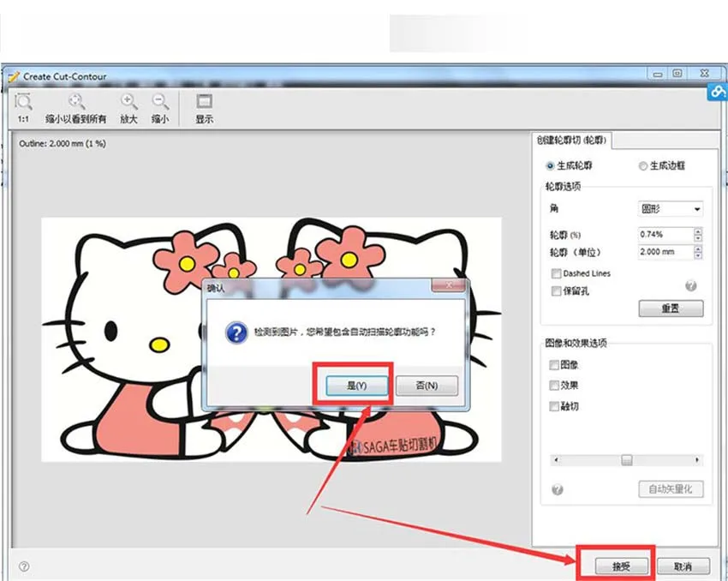Click 否(N) in the confirmation dialog
728x581 pixels.
tap(427, 386)
